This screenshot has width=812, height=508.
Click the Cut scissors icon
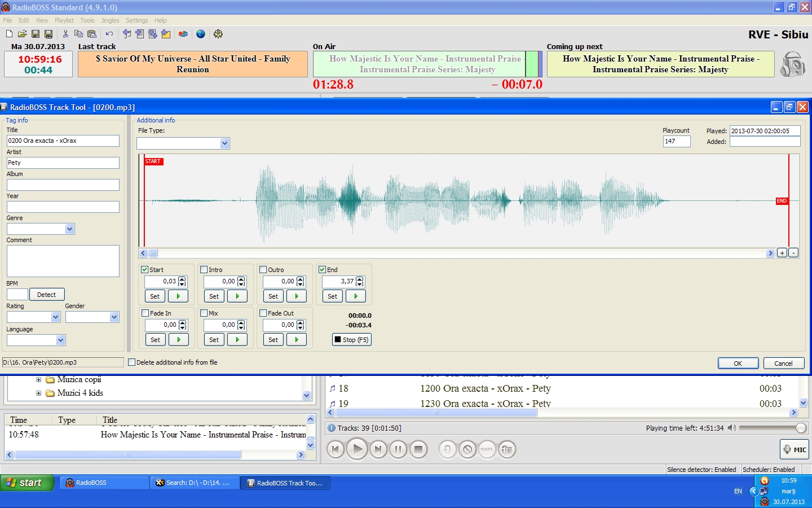(65, 34)
